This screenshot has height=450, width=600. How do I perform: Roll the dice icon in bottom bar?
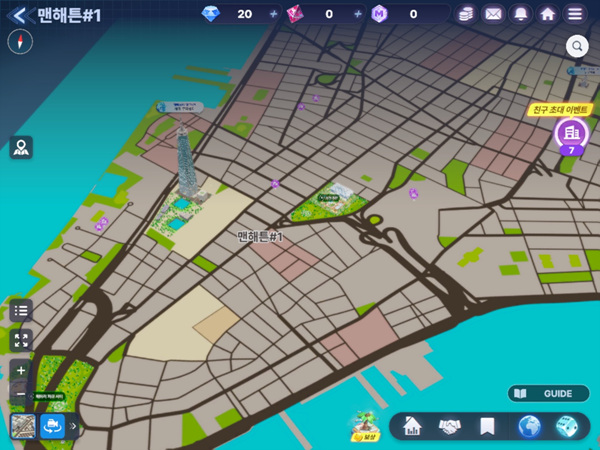[566, 427]
